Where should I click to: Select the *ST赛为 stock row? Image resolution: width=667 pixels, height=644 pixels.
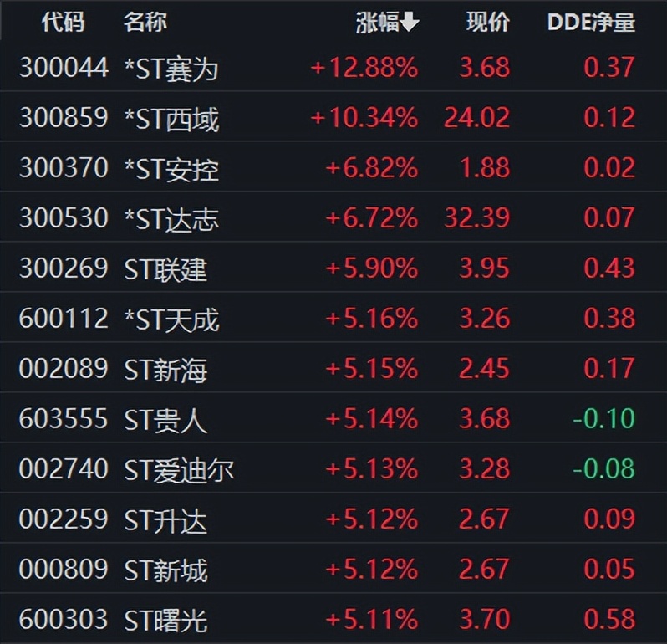click(x=171, y=68)
